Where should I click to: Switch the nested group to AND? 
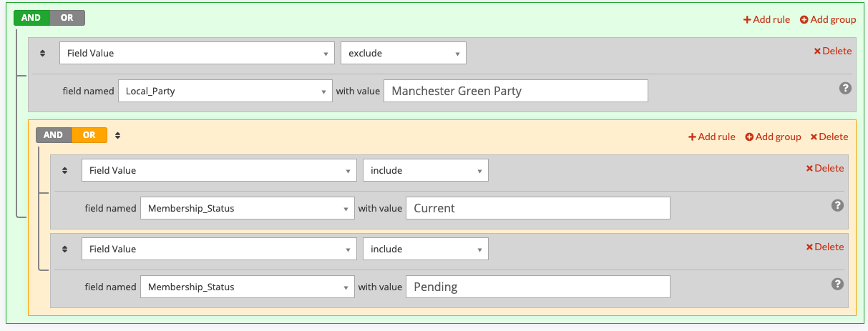(54, 134)
